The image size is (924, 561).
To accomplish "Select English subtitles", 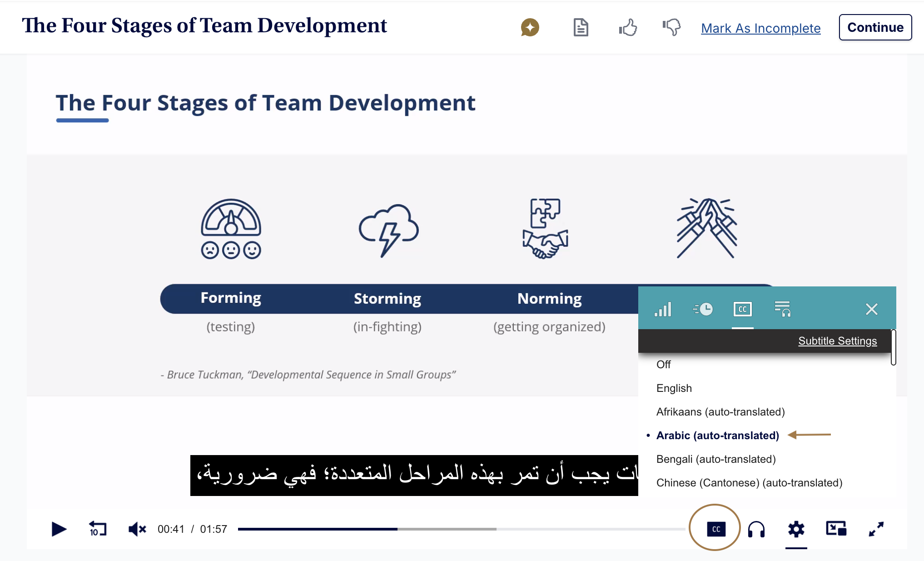I will tap(674, 388).
